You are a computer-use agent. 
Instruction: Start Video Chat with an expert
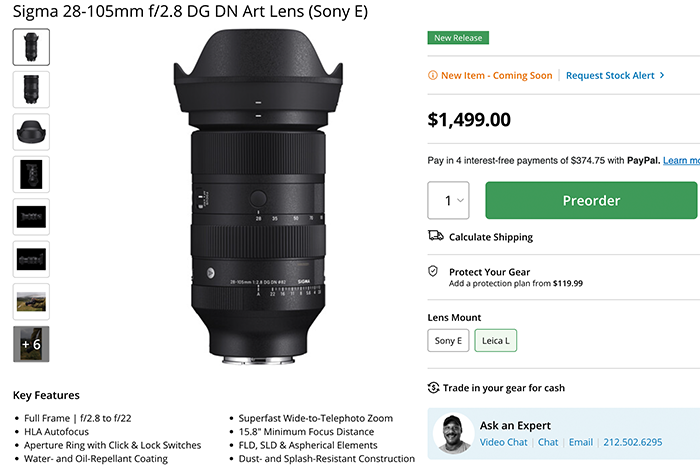505,441
